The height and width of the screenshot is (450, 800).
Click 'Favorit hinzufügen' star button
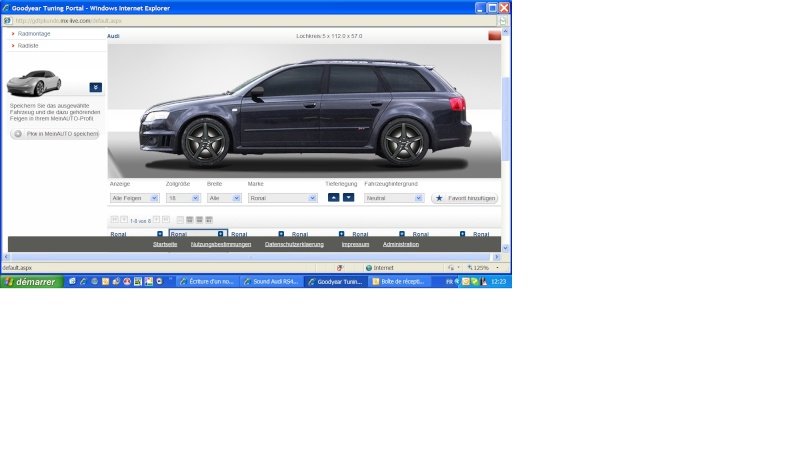465,198
